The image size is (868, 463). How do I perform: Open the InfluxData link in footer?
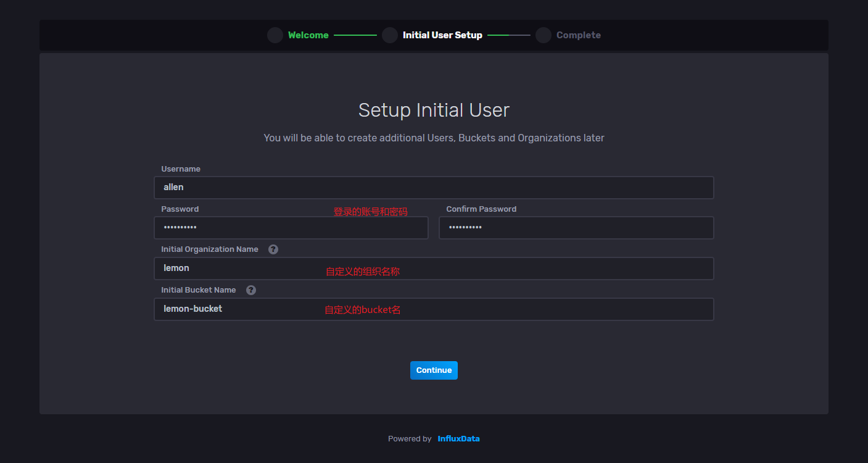pos(458,439)
